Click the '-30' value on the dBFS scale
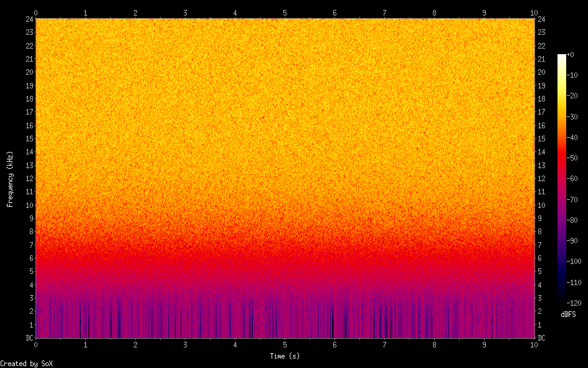 coord(572,116)
